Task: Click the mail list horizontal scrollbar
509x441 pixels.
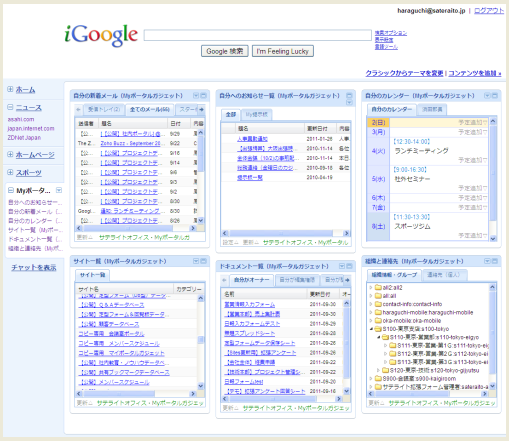Action: 136,228
